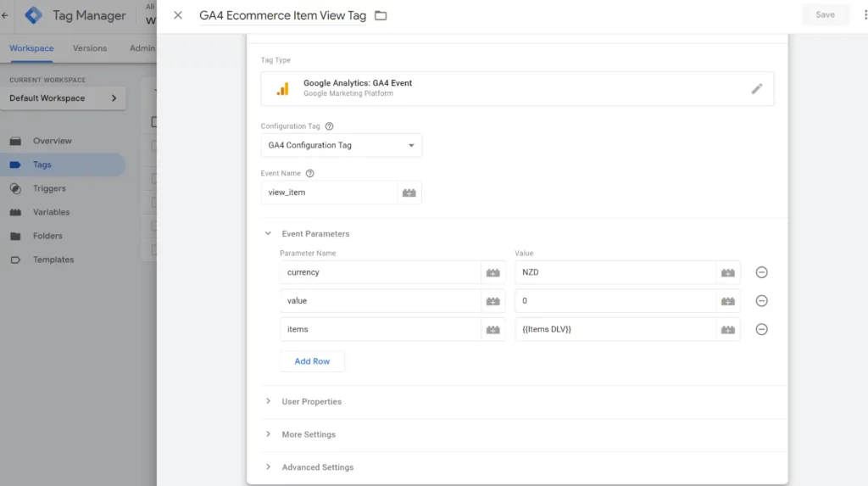Expand the Advanced Settings section
Screen dimensions: 868x486
point(268,466)
